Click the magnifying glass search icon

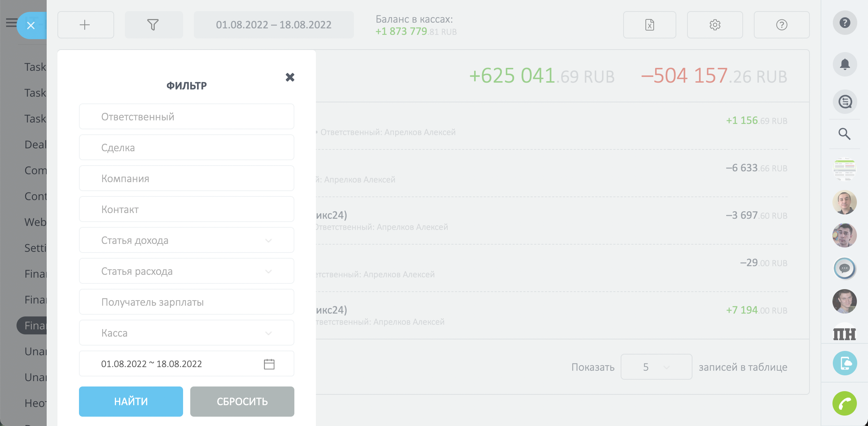coord(844,134)
